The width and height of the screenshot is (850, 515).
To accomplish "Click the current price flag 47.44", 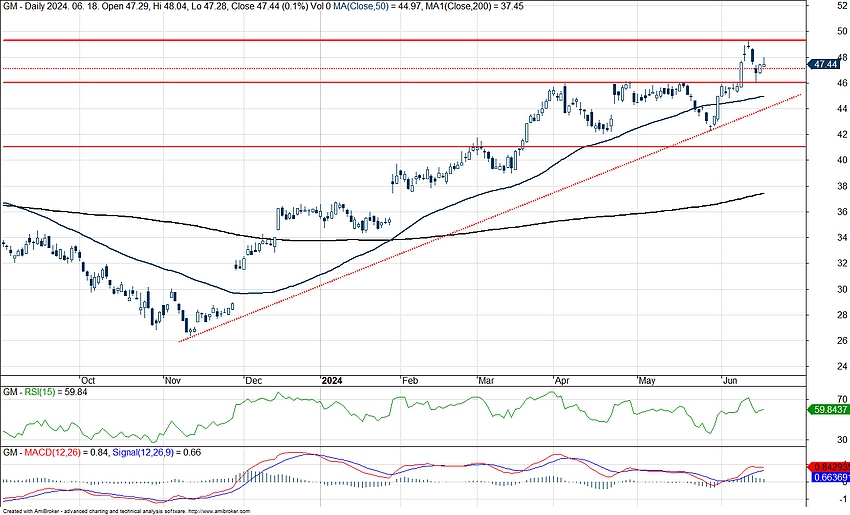I will 825,64.
